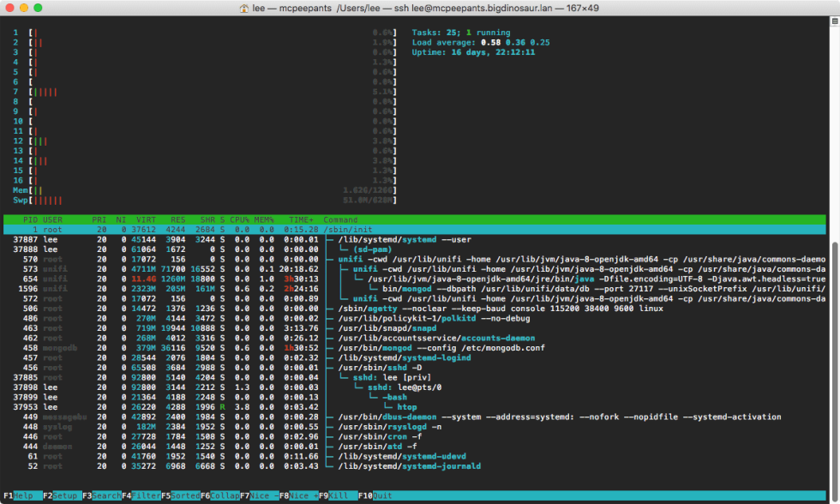Select the /usr/sbin/sshd -D process row
The image size is (840, 504).
point(415,368)
